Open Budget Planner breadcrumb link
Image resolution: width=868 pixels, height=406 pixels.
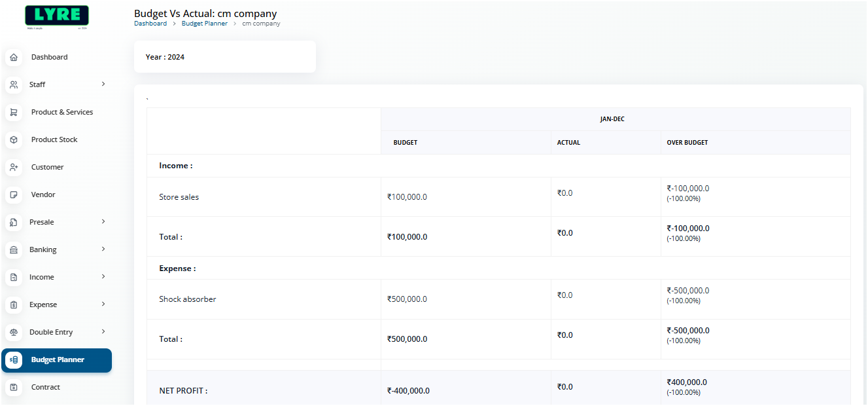205,24
